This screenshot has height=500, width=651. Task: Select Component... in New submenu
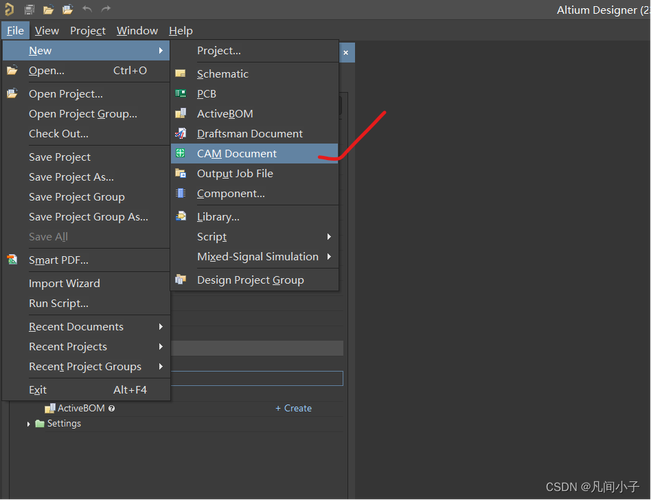point(255,193)
